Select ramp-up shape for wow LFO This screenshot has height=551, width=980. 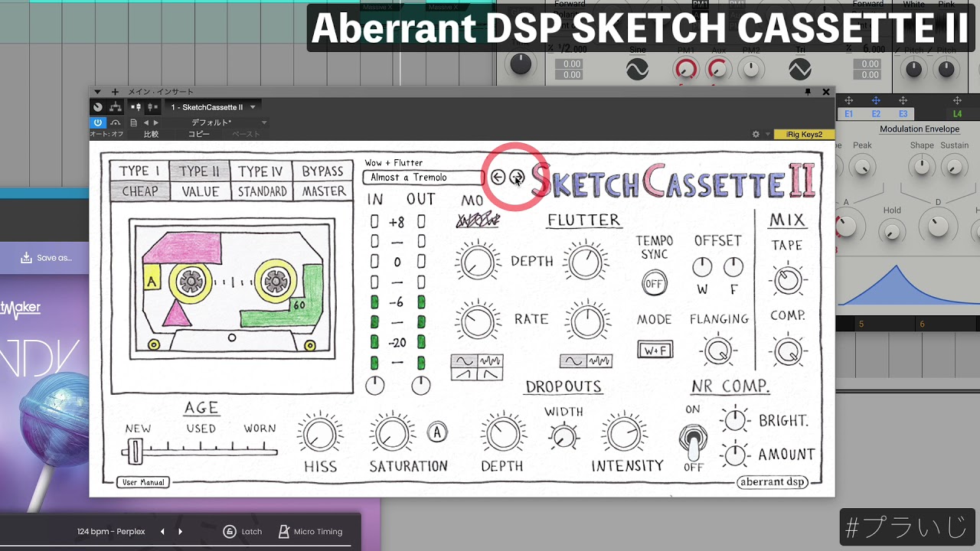tap(464, 373)
